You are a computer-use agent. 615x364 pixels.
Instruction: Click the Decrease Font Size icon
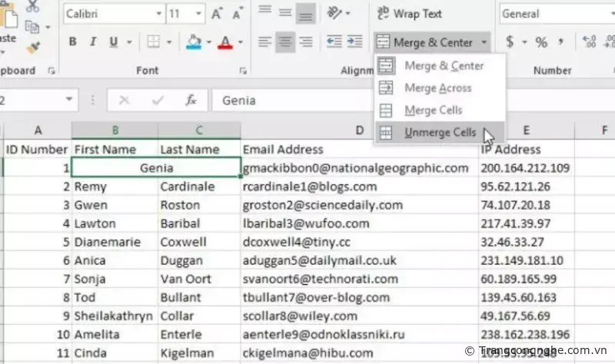(x=236, y=14)
